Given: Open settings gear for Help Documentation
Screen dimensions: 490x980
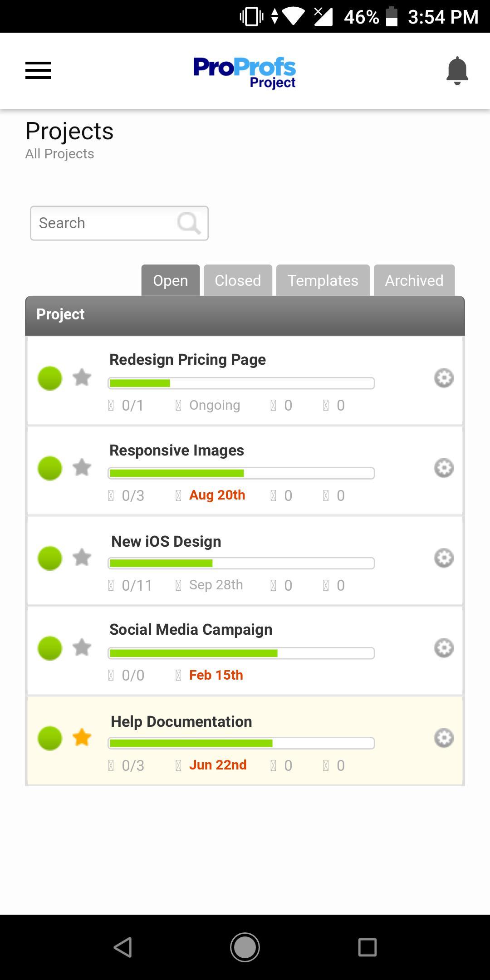Looking at the screenshot, I should (x=444, y=738).
